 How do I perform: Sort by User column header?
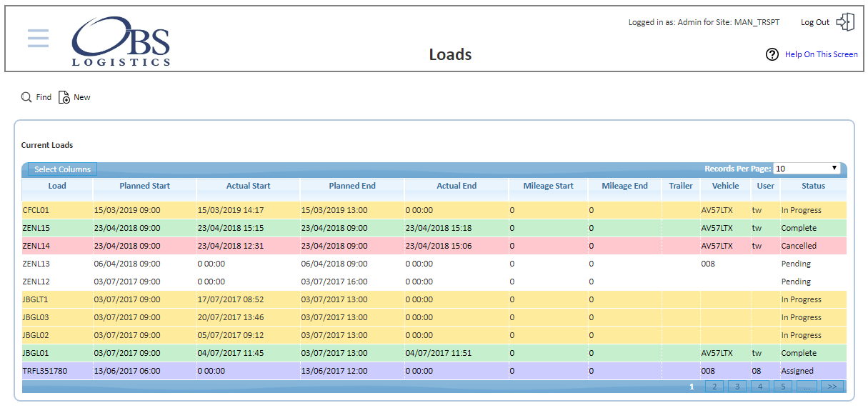tap(766, 186)
